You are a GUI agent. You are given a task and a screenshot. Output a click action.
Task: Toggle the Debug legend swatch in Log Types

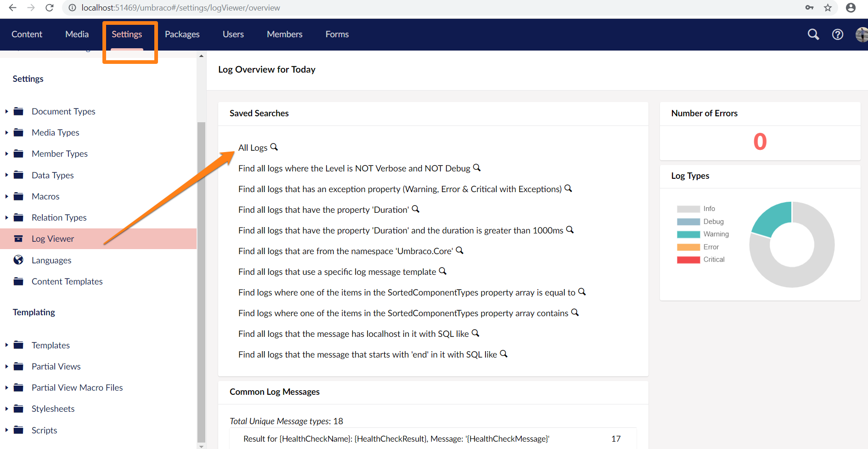pos(688,222)
